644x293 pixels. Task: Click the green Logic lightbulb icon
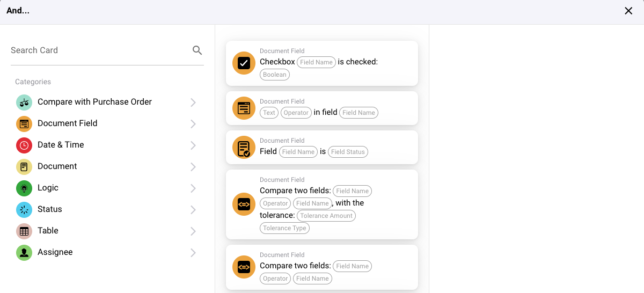[x=24, y=188]
